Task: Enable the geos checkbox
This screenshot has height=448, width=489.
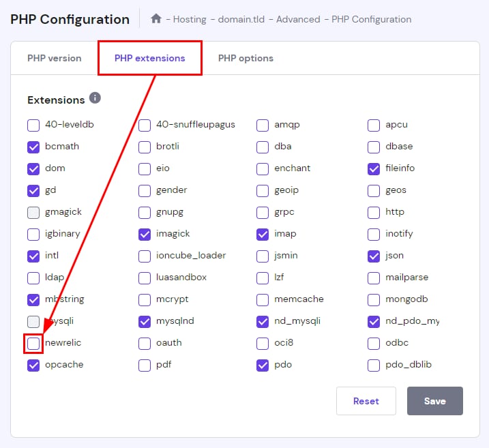Action: (374, 190)
